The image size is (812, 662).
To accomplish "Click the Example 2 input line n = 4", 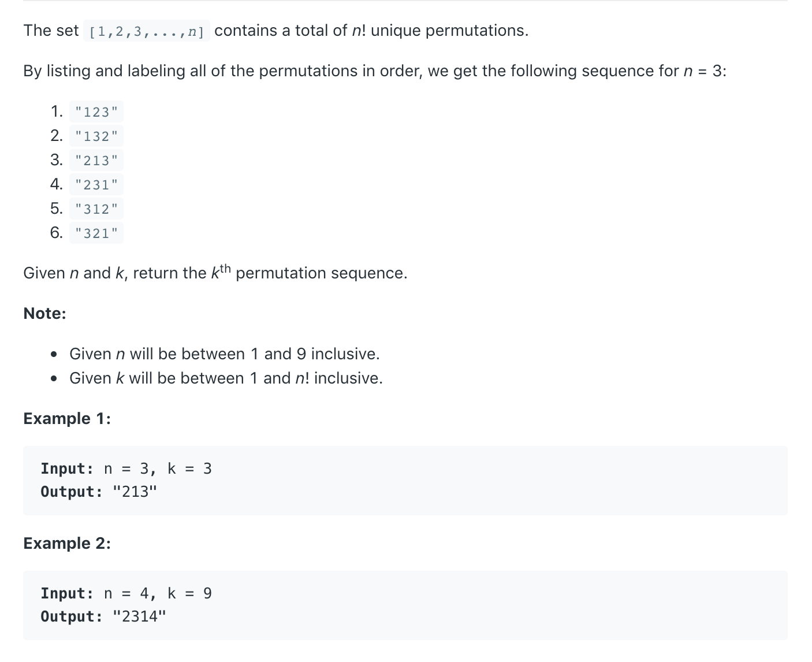I will coord(126,593).
